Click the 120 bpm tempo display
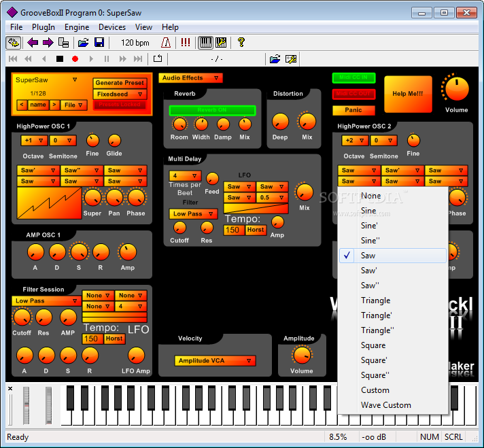The height and width of the screenshot is (448, 484). pos(135,43)
